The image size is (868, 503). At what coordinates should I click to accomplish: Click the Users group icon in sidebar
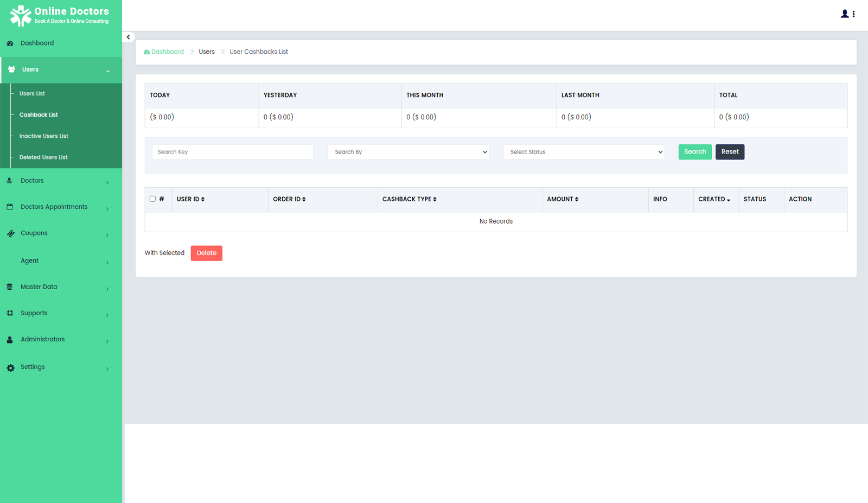11,69
